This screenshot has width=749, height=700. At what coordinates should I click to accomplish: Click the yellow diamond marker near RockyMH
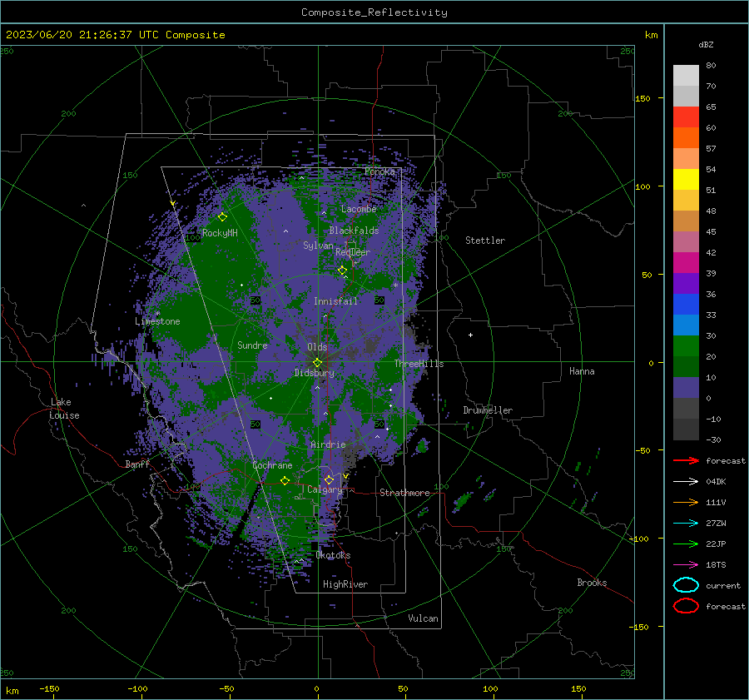tap(222, 217)
